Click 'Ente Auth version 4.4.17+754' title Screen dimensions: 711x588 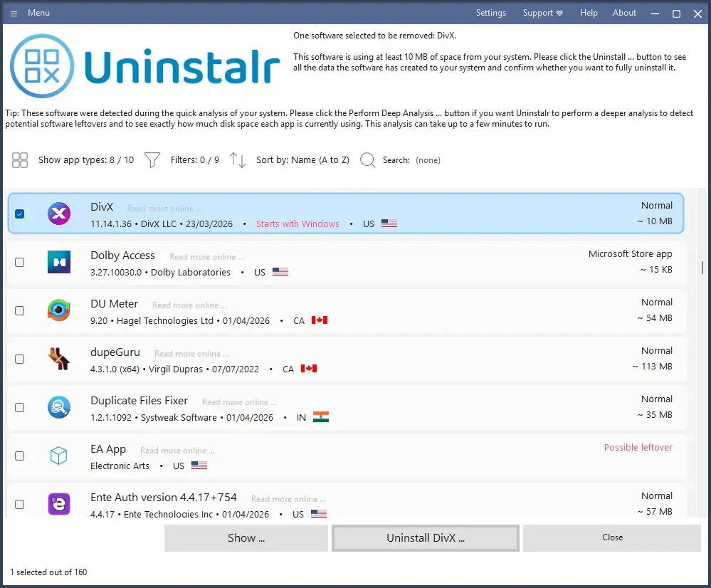[163, 498]
